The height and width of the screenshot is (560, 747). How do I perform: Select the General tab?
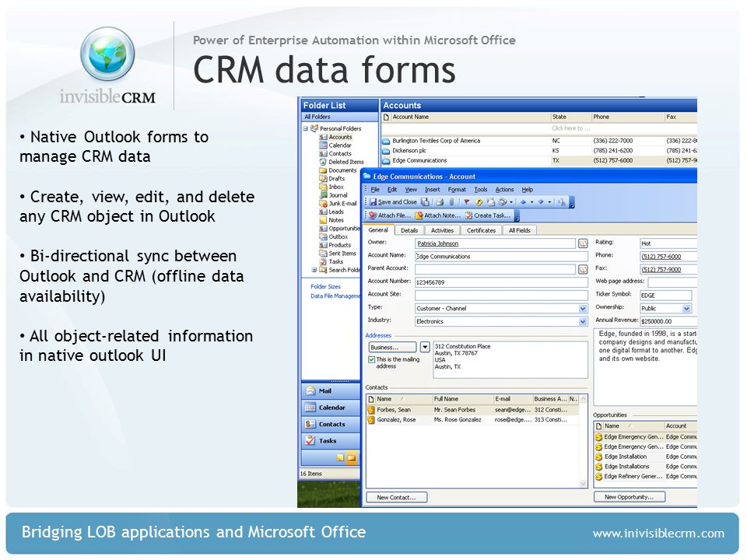378,230
